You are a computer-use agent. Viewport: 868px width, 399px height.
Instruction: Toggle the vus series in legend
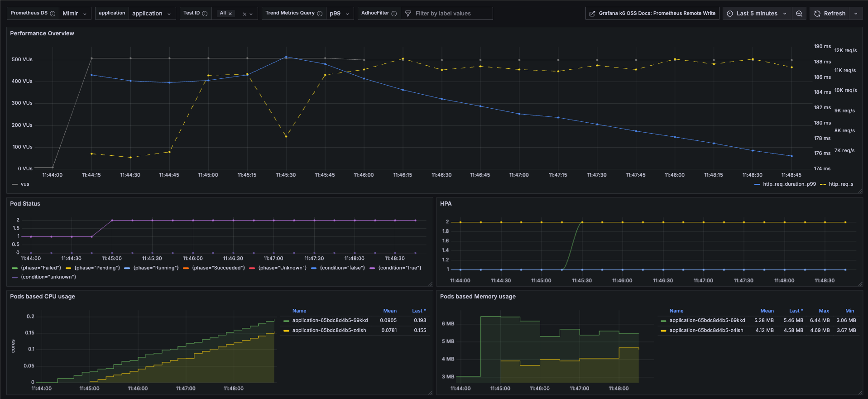tap(24, 184)
